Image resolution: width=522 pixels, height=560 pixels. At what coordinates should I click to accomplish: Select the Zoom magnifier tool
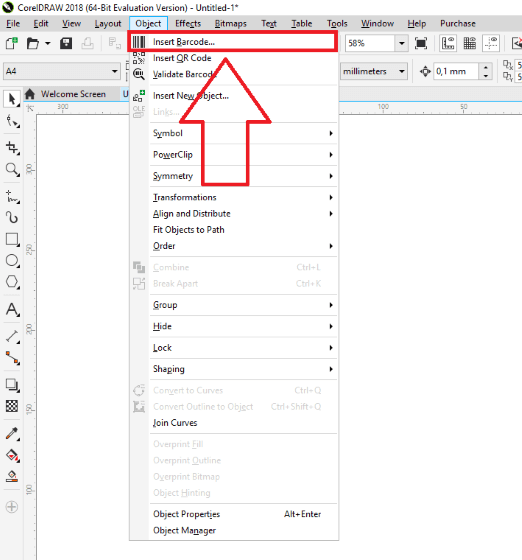tap(12, 169)
